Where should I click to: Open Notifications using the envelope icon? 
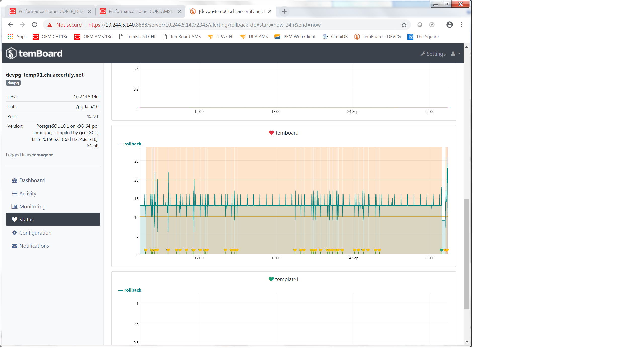pos(15,246)
